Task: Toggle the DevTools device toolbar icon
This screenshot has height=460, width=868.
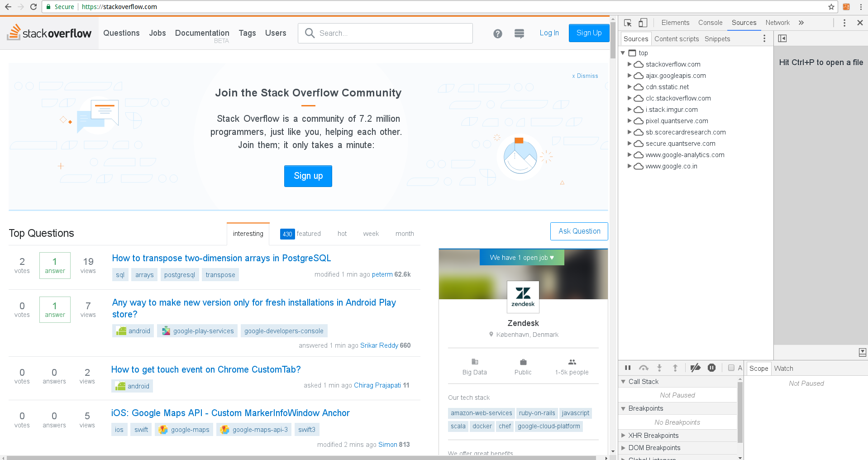Action: click(x=643, y=23)
